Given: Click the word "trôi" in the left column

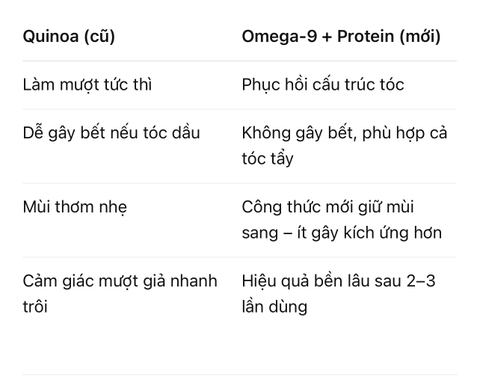Looking at the screenshot, I should tap(35, 307).
